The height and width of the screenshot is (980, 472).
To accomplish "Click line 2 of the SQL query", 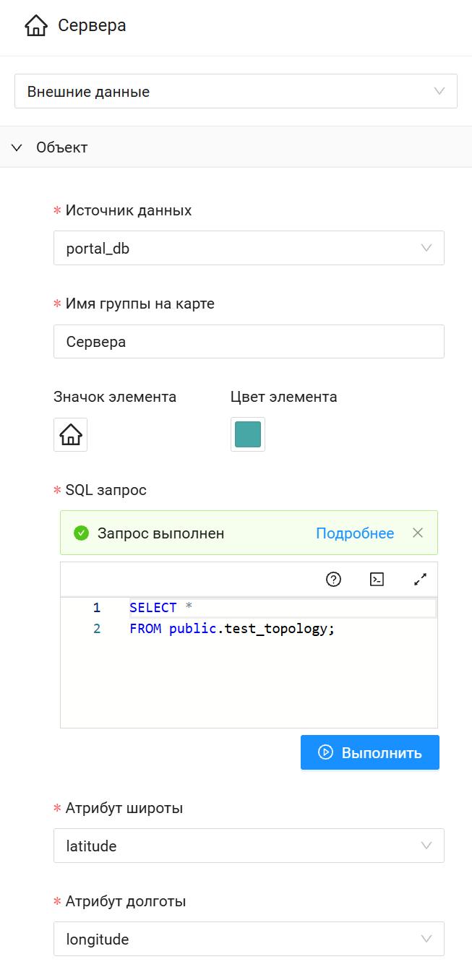I will tap(231, 628).
